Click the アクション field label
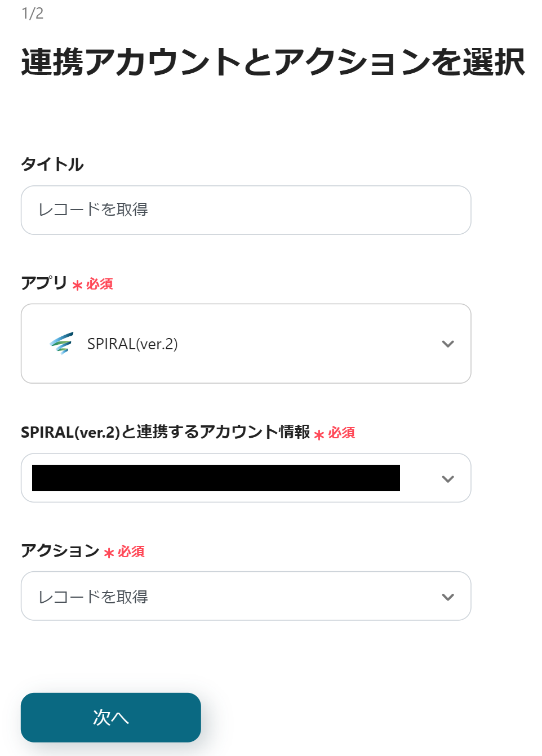542x756 pixels. click(x=60, y=550)
